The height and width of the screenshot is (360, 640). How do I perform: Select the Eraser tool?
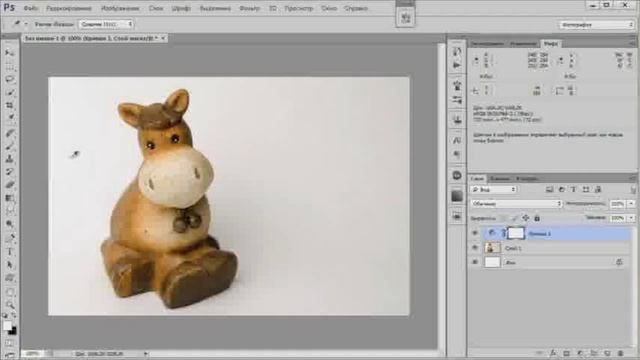pos(10,185)
